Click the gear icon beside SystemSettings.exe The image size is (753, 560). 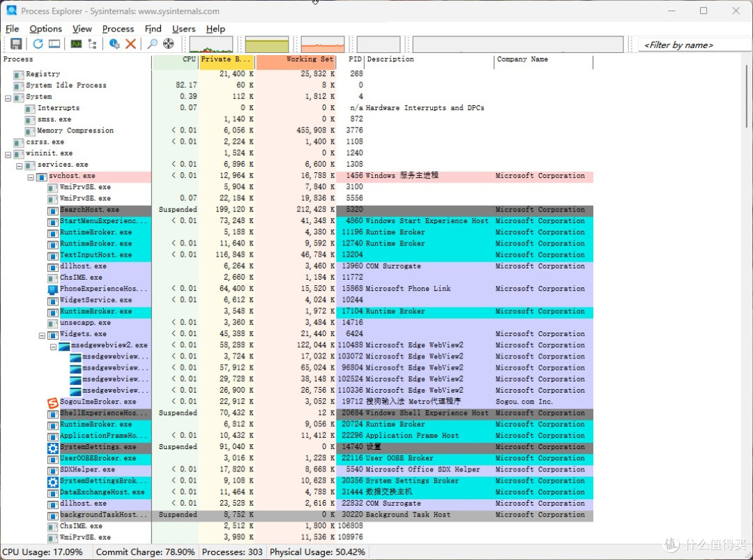click(x=52, y=448)
